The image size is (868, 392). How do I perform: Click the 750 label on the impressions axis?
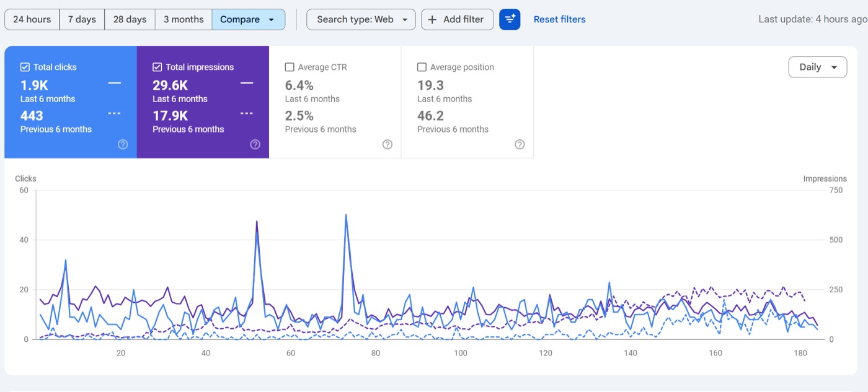point(836,190)
